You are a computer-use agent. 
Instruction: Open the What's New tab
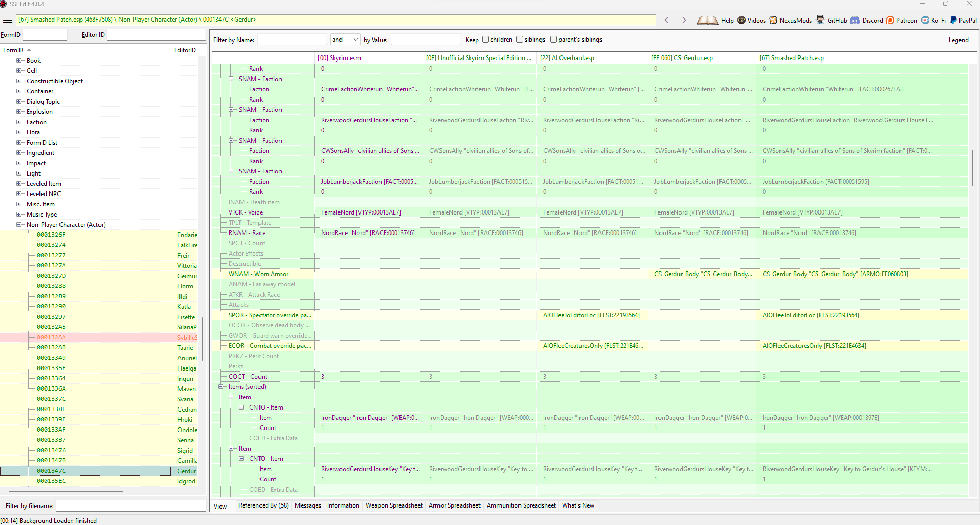point(578,505)
